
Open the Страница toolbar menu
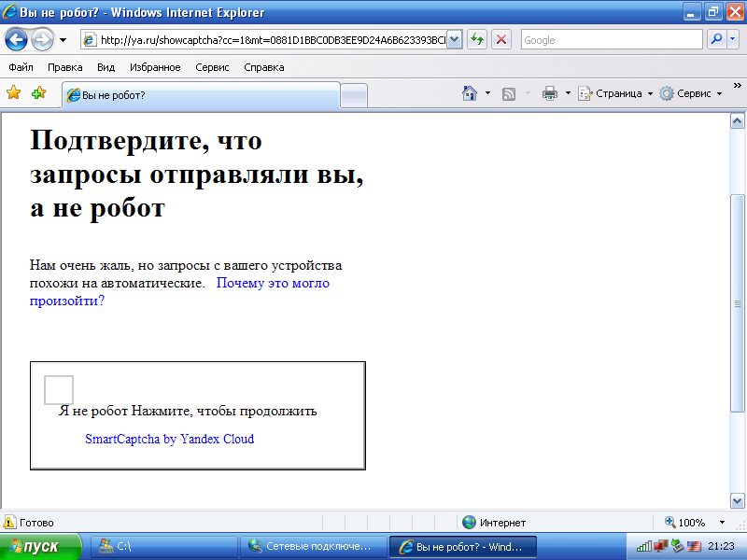tap(615, 93)
